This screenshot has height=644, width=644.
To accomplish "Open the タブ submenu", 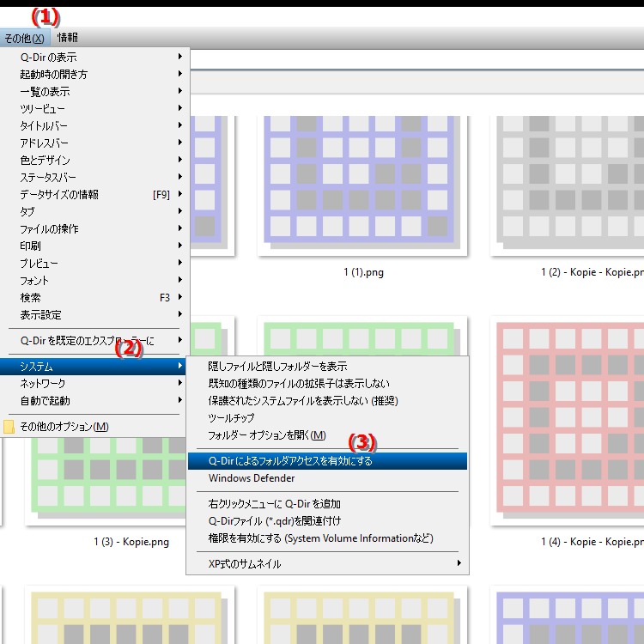I will 94,211.
